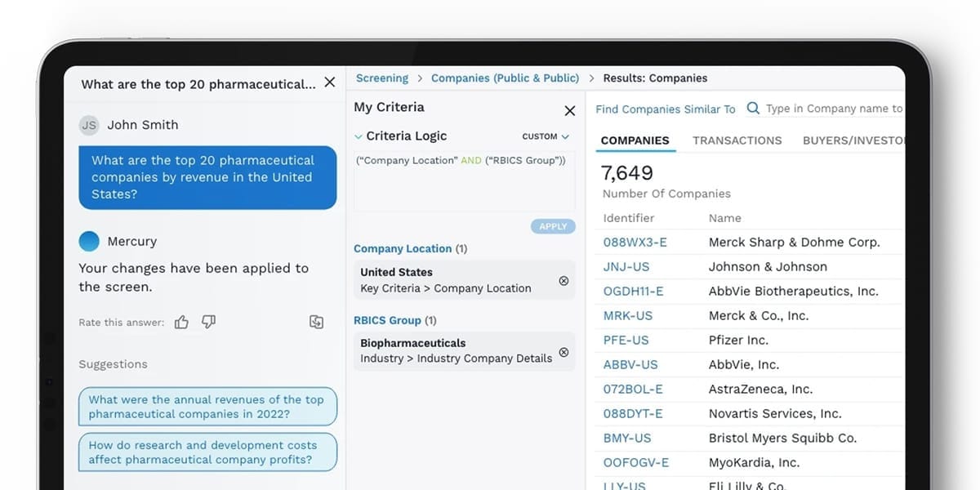The width and height of the screenshot is (980, 490).
Task: Collapse the Criteria Logic section
Action: pos(359,136)
